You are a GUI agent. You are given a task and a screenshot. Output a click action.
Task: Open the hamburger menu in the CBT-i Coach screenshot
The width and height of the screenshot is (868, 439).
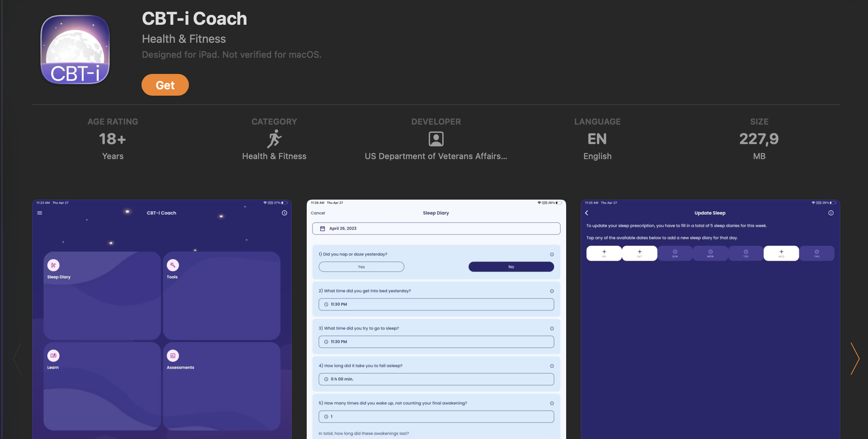coord(40,213)
